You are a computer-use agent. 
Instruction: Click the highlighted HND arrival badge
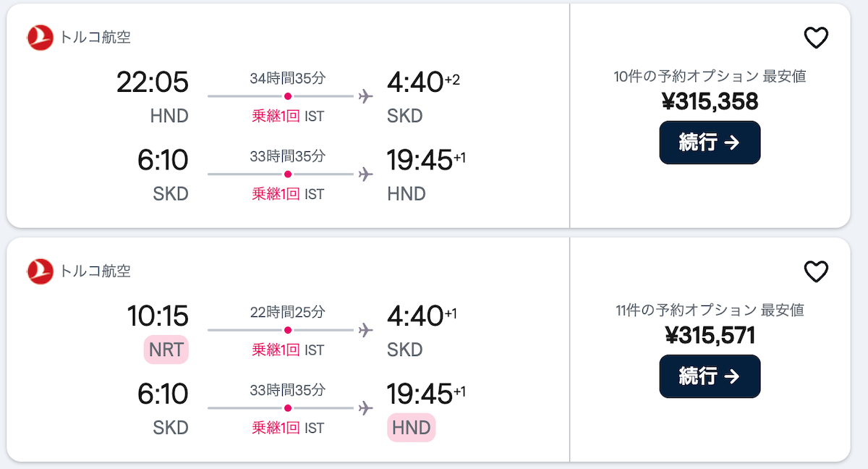coord(411,427)
